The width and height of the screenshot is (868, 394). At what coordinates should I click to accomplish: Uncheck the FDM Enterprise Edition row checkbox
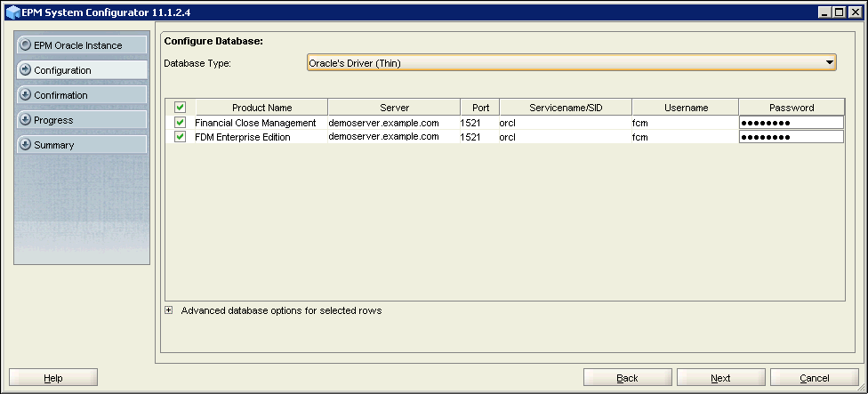[x=180, y=137]
